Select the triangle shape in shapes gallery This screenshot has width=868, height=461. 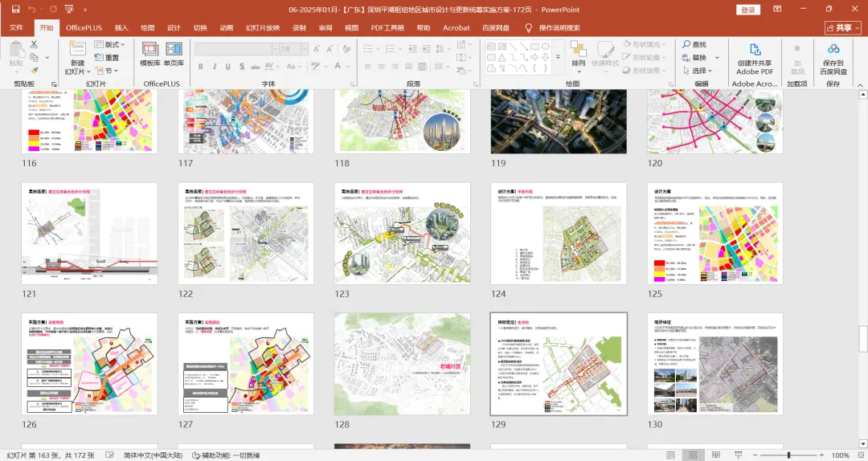pyautogui.click(x=502, y=58)
